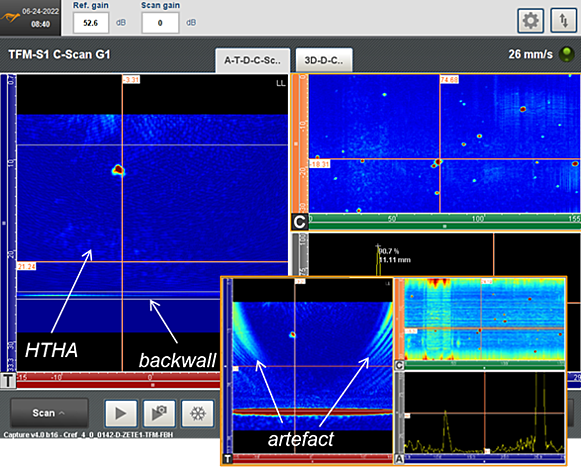Viewport: 581px width, 467px height.
Task: Expand the Scan dropdown button
Action: [49, 413]
